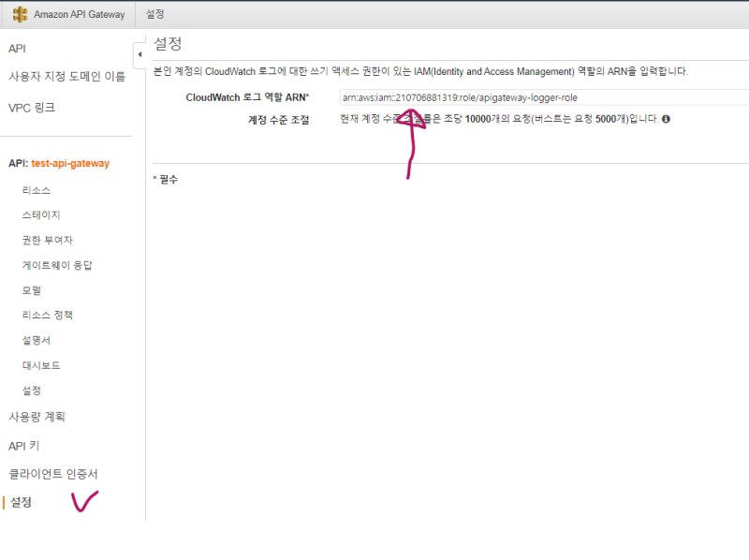Go to VPC 링크
This screenshot has width=749, height=560.
[32, 108]
